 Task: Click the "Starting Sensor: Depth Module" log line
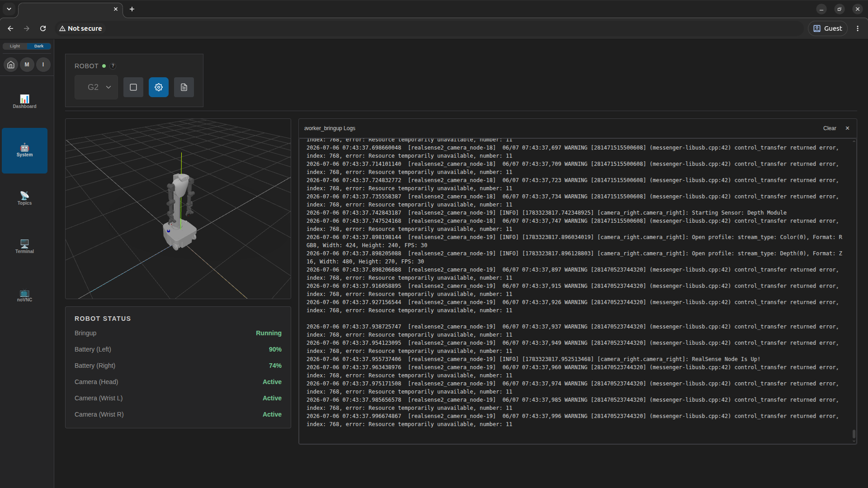click(x=547, y=213)
